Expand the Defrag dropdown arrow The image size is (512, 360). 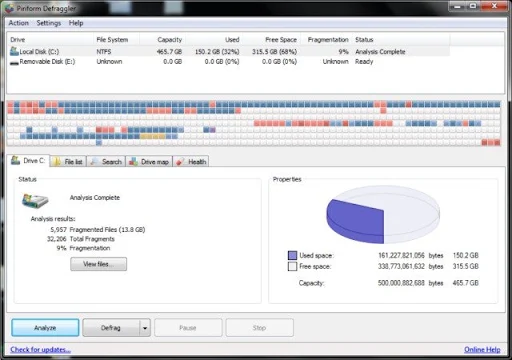click(145, 328)
